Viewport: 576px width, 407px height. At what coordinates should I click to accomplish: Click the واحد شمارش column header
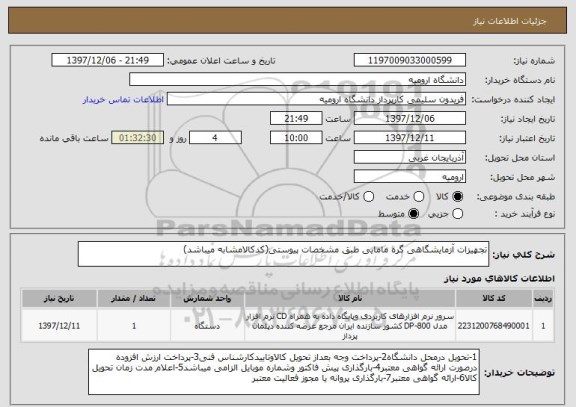pyautogui.click(x=207, y=299)
